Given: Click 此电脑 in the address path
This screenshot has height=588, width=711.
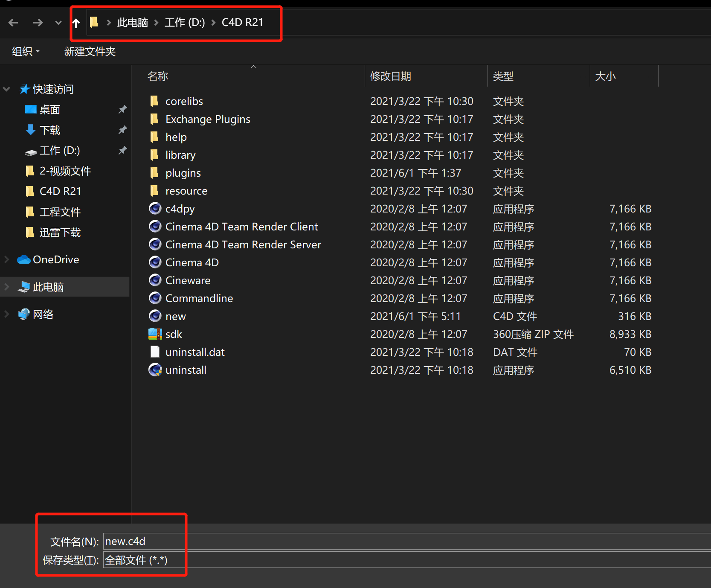Looking at the screenshot, I should (x=132, y=23).
